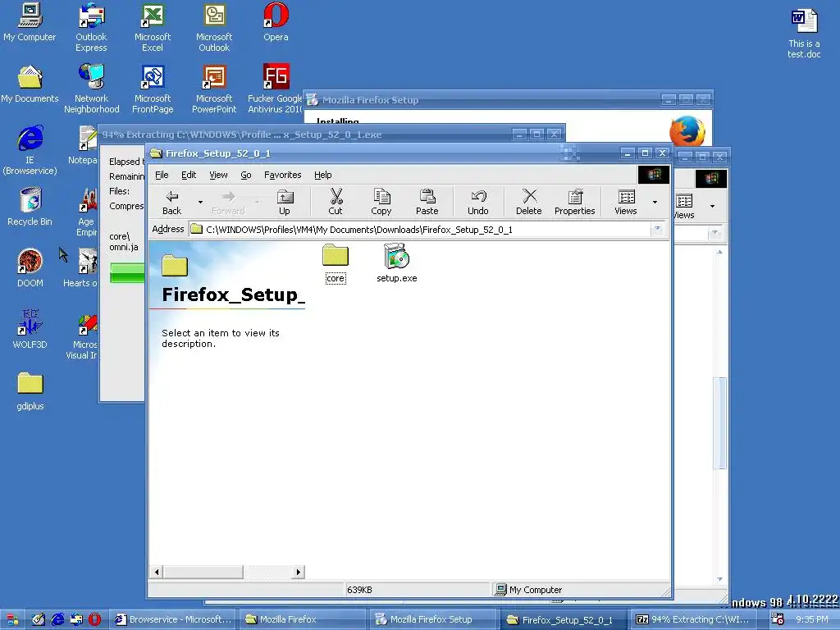Select the setup.exe file
840x630 pixels.
[x=396, y=263]
